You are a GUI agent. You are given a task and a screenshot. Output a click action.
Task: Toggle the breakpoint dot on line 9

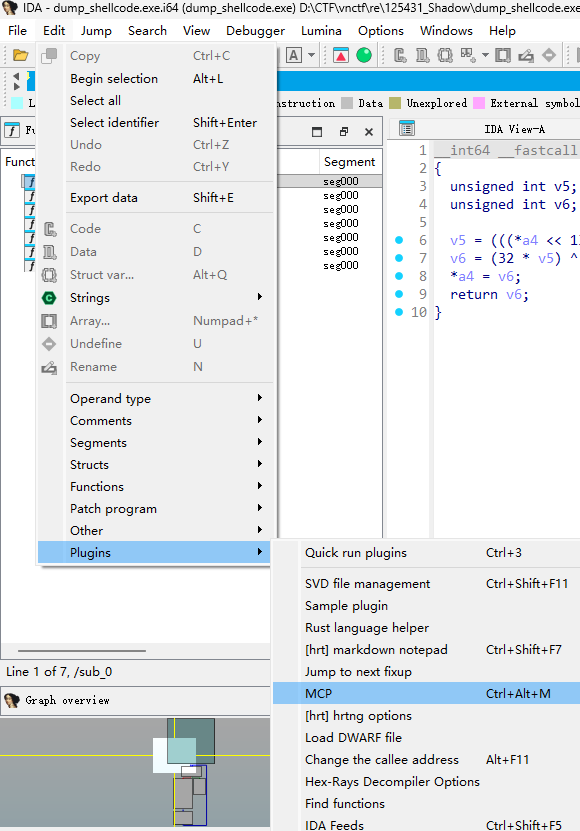pos(399,294)
